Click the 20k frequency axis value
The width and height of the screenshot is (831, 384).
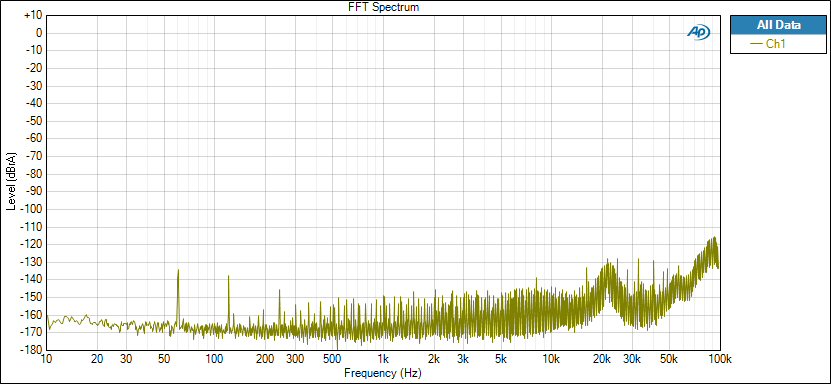(602, 359)
